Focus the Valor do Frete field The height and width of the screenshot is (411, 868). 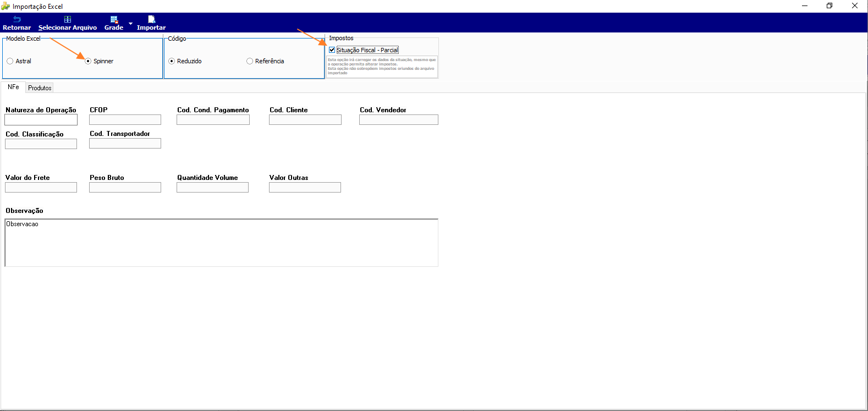coord(41,187)
